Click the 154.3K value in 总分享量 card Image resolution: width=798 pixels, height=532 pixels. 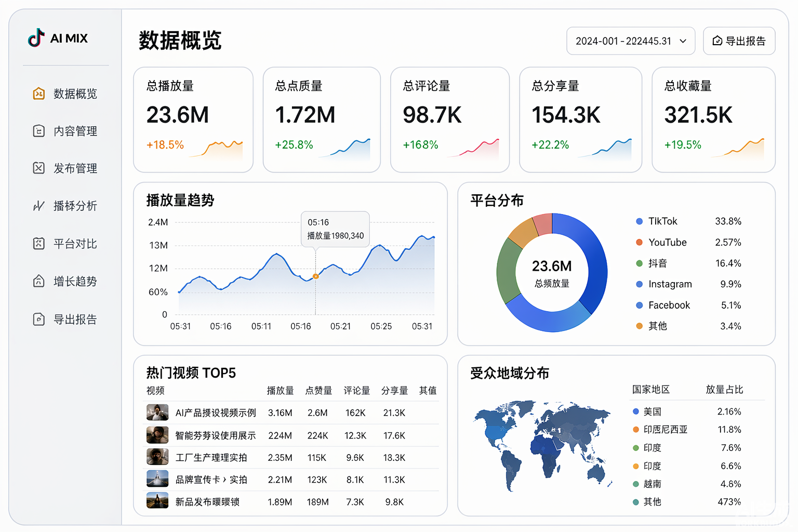point(566,115)
